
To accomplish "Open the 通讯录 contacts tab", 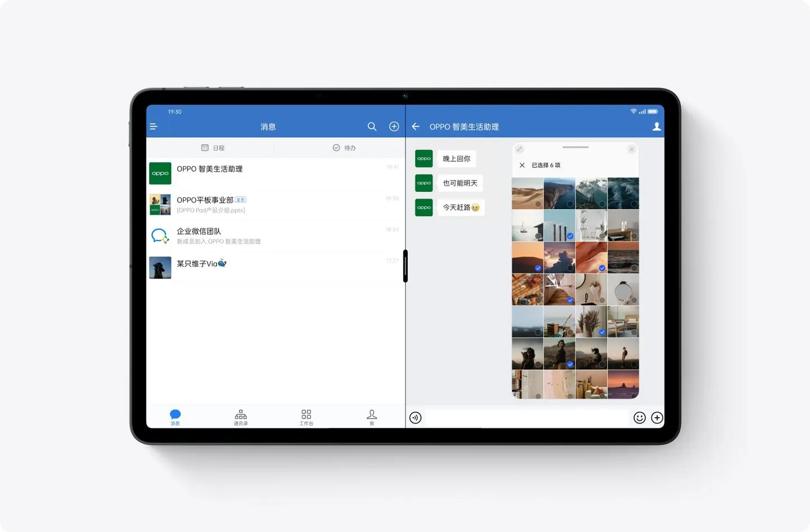I will 241,417.
